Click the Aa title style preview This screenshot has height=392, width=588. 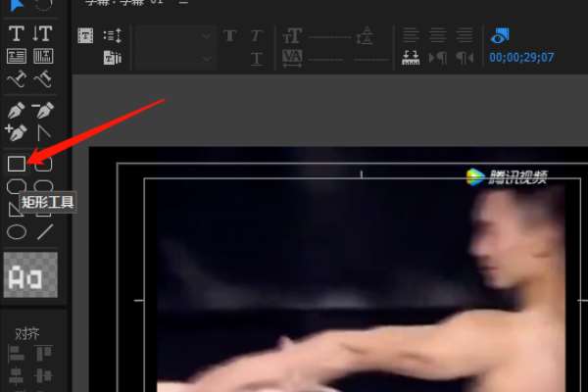tap(30, 274)
